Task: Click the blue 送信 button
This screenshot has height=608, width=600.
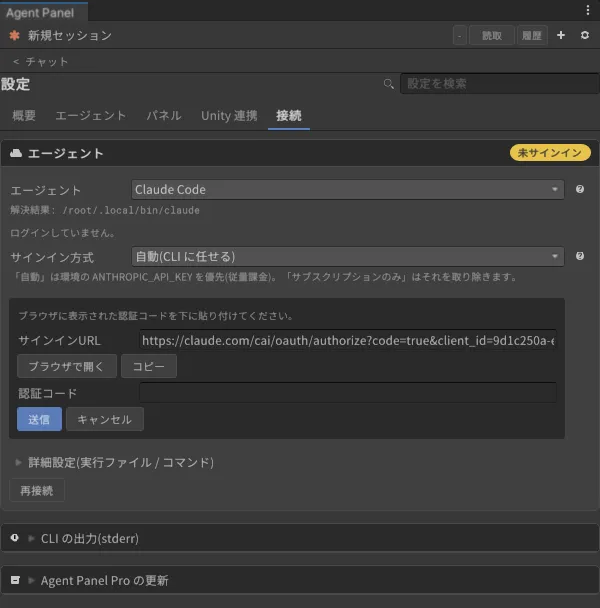Action: [39, 419]
